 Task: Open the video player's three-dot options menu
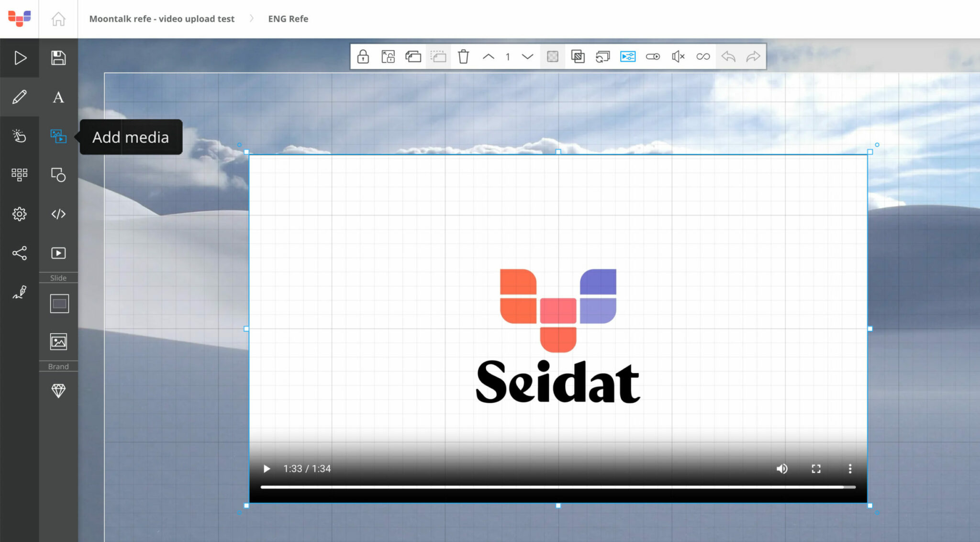[850, 469]
